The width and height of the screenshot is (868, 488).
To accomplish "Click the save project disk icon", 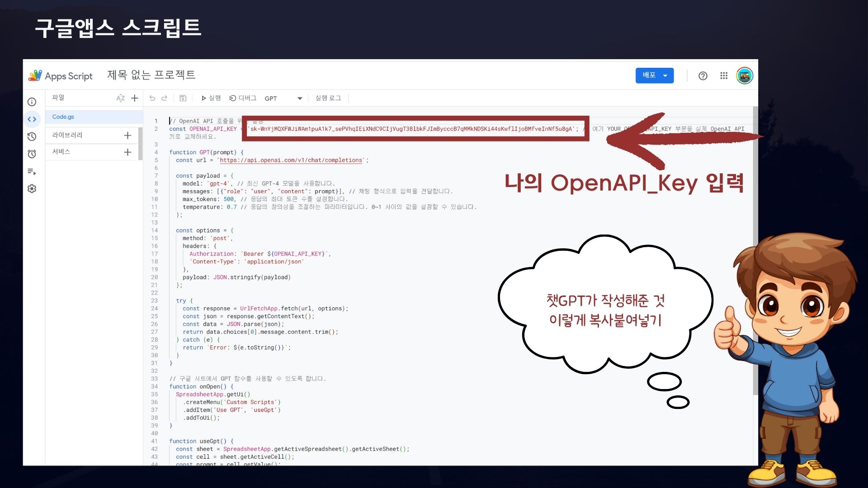I will click(183, 98).
